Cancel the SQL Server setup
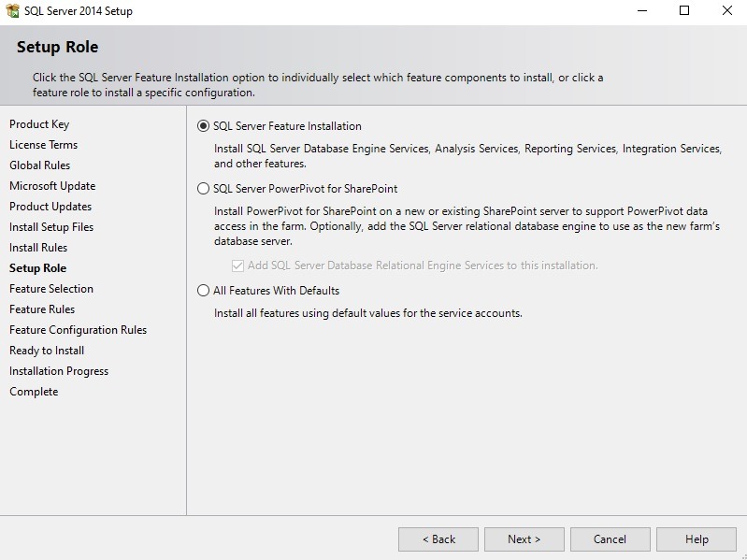Image resolution: width=747 pixels, height=560 pixels. click(x=610, y=539)
